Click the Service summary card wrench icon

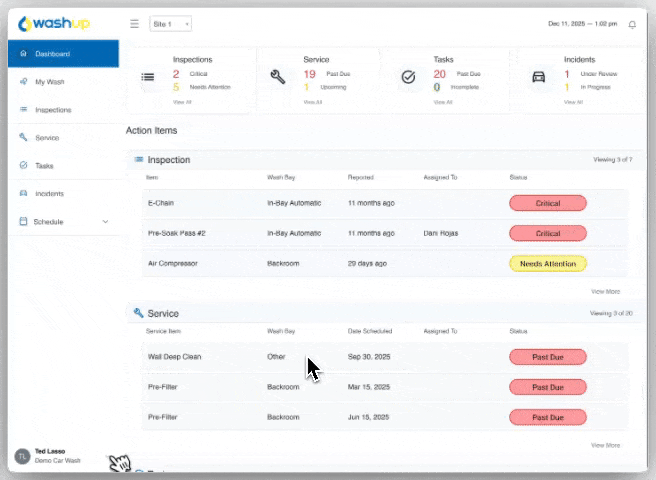coord(278,77)
